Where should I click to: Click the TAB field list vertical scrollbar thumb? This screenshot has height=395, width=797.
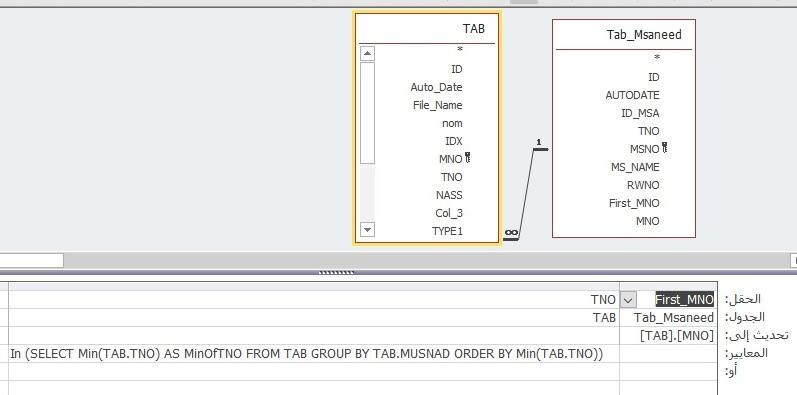pos(367,113)
